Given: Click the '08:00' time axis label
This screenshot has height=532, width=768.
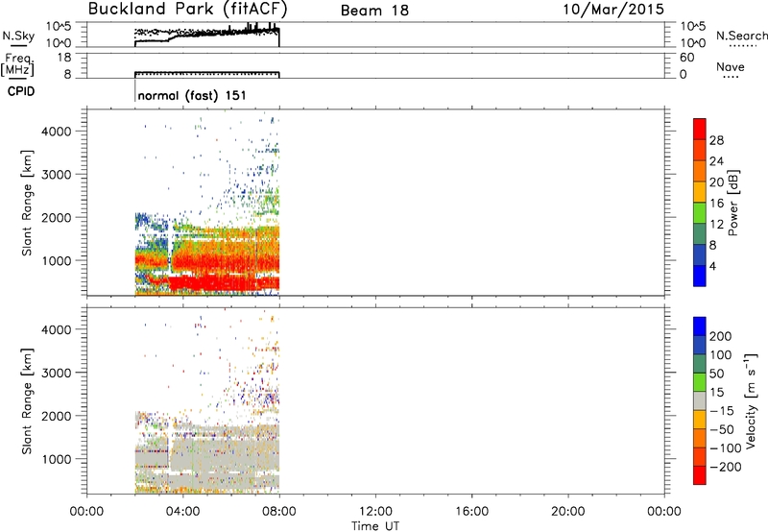Looking at the screenshot, I should (x=279, y=512).
